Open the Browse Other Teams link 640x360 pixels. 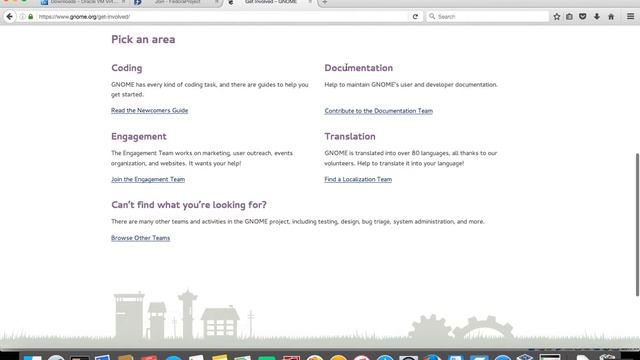click(x=140, y=238)
